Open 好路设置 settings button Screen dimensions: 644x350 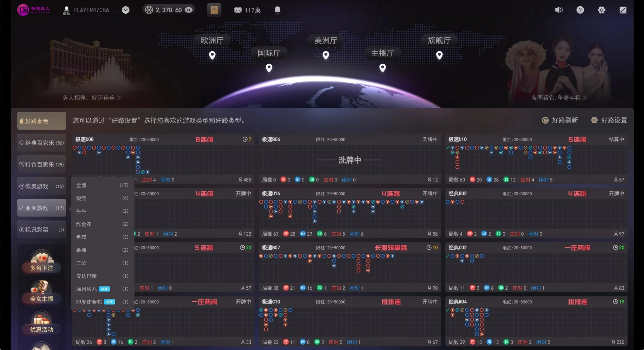(x=609, y=120)
